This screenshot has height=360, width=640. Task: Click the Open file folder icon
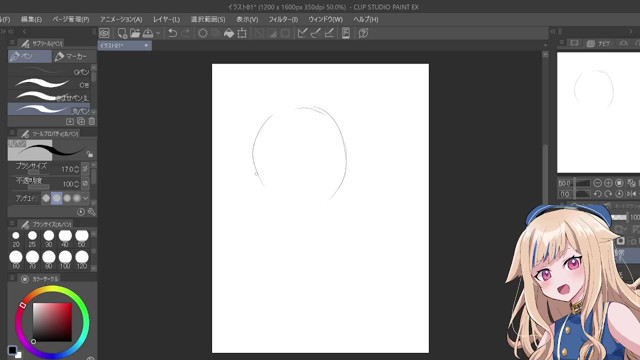point(135,33)
